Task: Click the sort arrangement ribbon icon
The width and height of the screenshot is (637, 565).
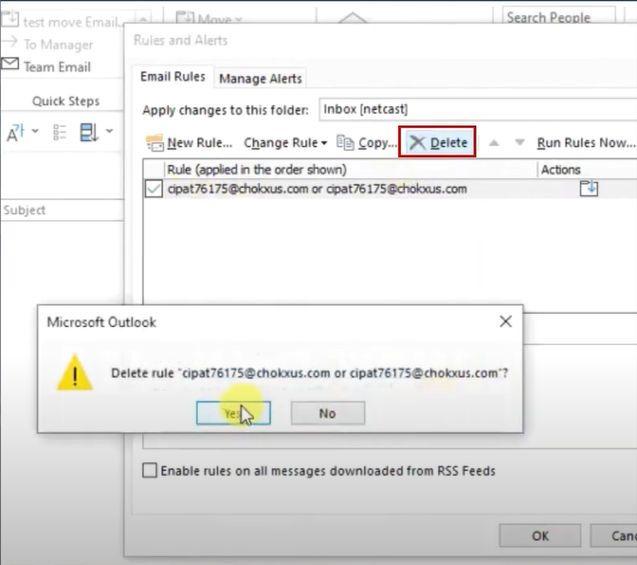Action: click(x=89, y=132)
